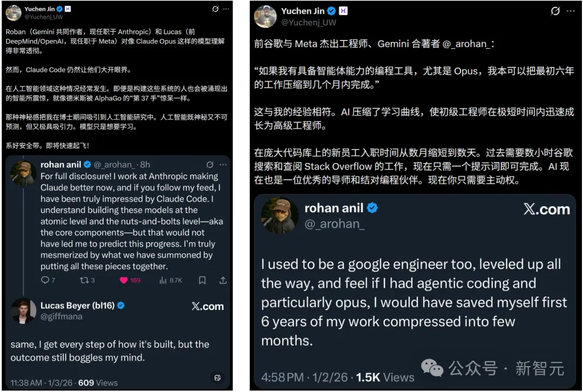583x392 pixels.
Task: Share rohan anil's post via share icon
Action: point(223,280)
